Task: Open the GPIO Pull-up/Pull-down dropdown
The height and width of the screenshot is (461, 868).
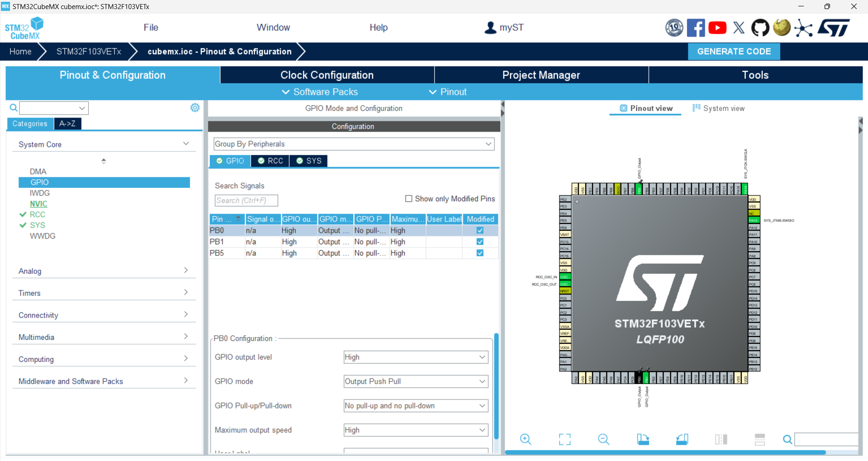Action: click(x=416, y=406)
